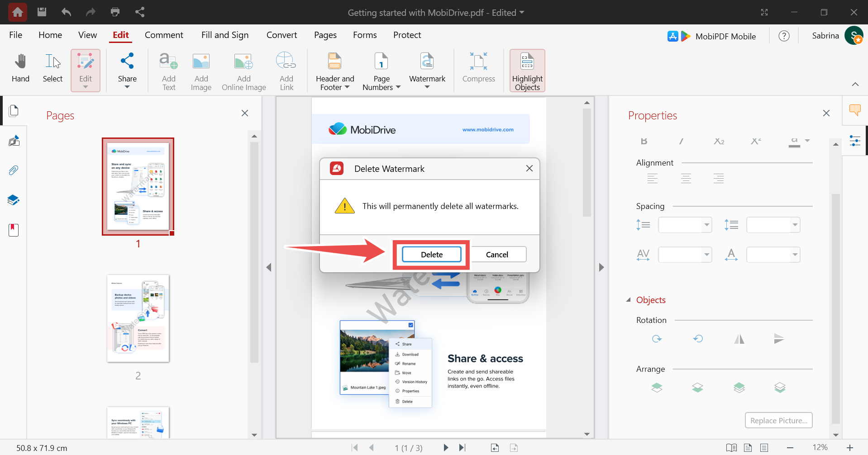Viewport: 868px width, 455px height.
Task: Confirm with the Delete button
Action: pyautogui.click(x=432, y=255)
